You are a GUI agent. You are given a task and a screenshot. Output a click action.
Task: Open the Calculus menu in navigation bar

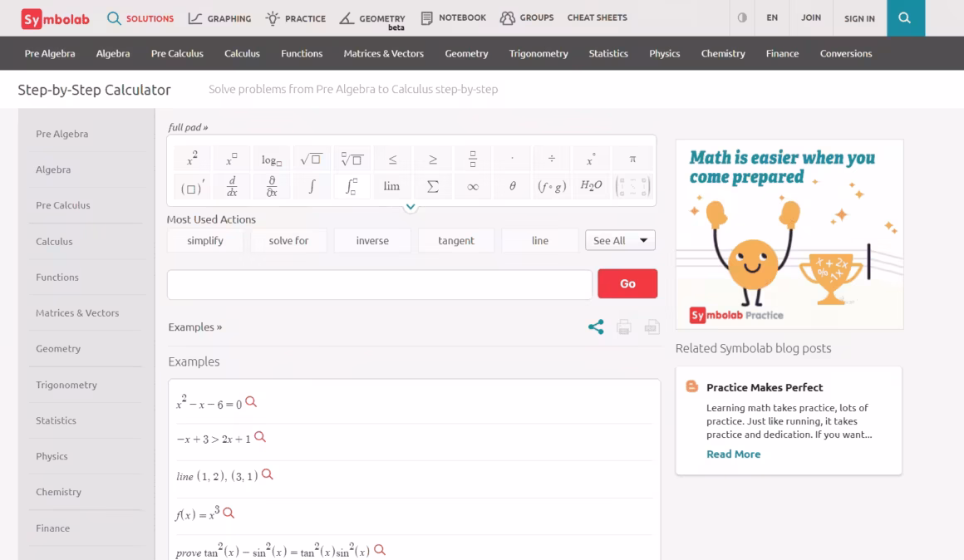(x=242, y=53)
